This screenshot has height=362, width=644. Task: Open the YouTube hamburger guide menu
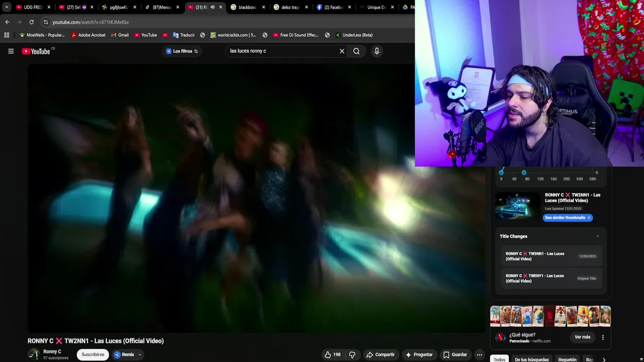point(11,51)
